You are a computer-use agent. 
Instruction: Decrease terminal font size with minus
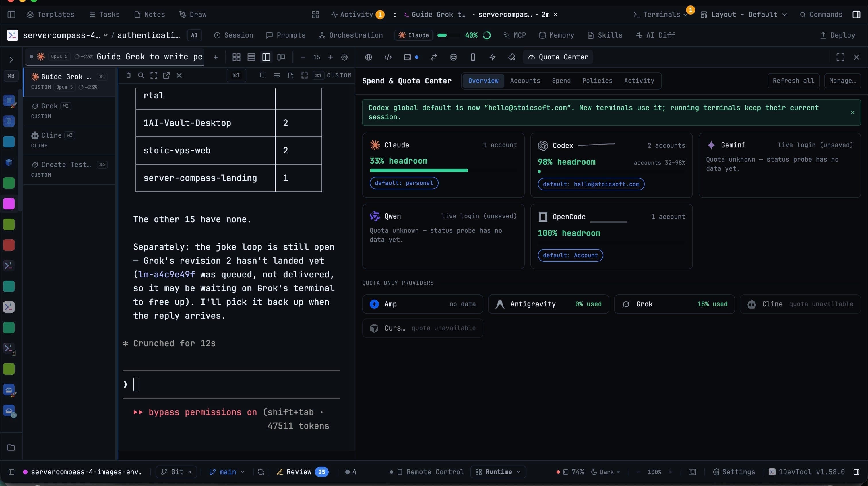point(303,57)
